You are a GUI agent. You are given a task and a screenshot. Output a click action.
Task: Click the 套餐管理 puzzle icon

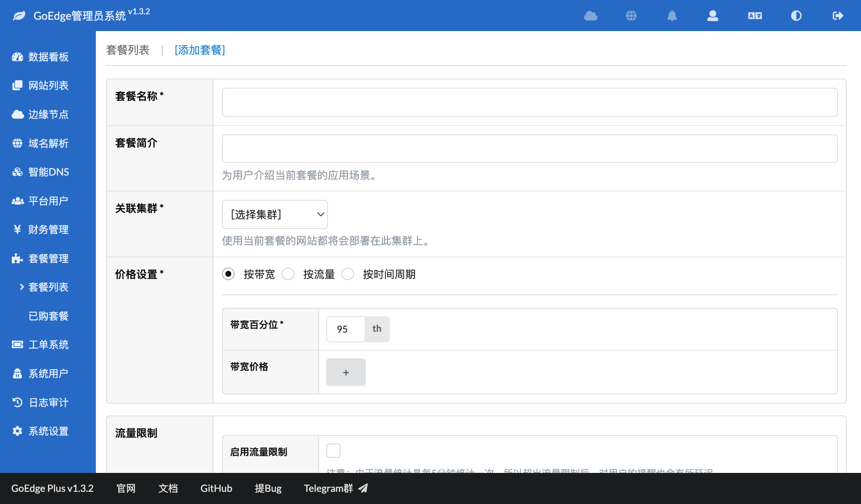click(x=17, y=258)
